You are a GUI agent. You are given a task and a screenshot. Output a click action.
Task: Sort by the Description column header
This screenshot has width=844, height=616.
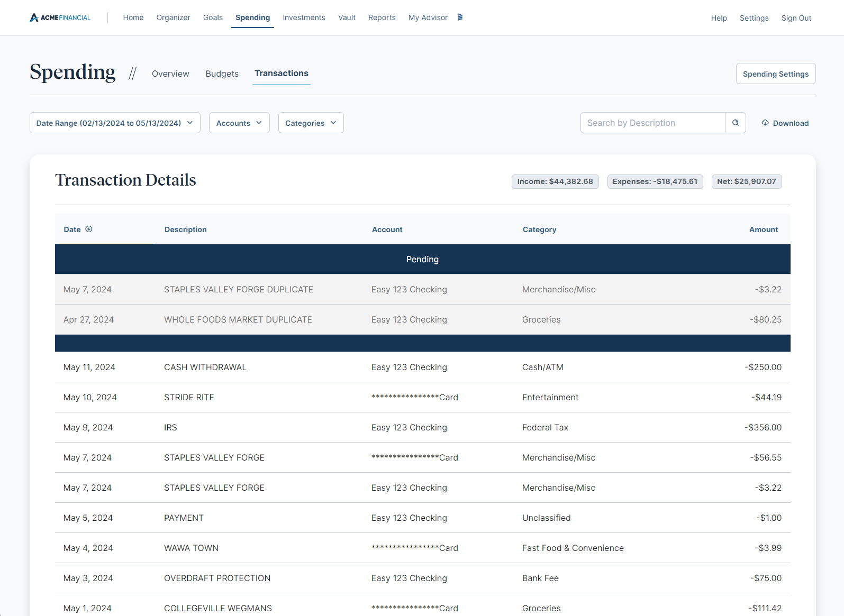[x=185, y=229]
